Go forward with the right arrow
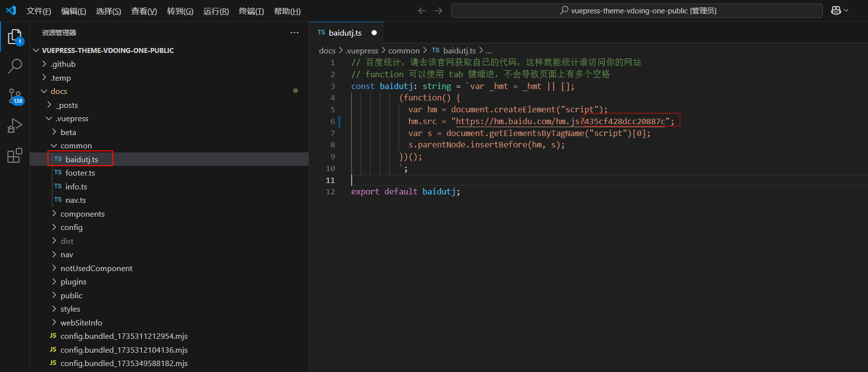868x372 pixels. click(x=438, y=10)
